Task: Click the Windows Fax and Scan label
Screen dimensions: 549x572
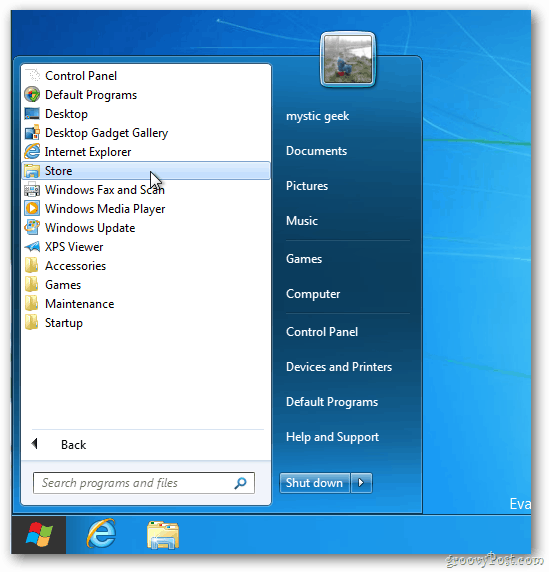Action: [x=105, y=190]
